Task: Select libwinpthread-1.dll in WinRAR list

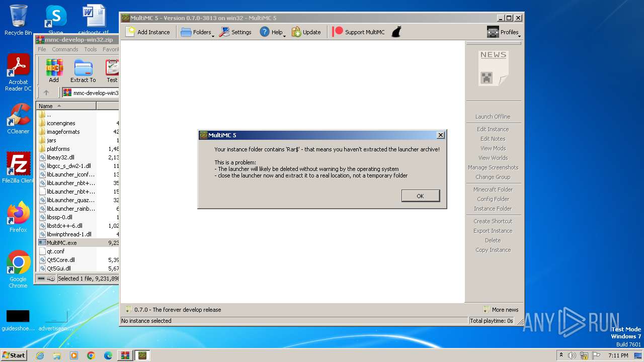Action: pos(69,234)
